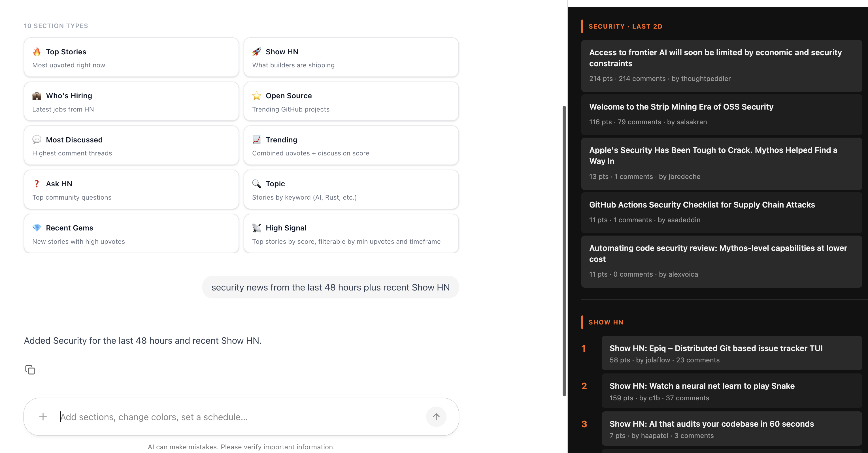Pick the Ask HN section card

(131, 189)
